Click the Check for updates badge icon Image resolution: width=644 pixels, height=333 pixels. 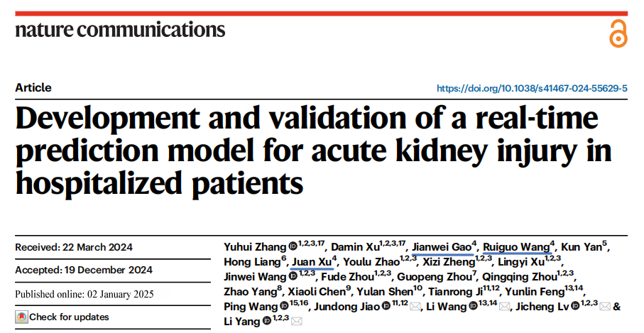[x=22, y=317]
